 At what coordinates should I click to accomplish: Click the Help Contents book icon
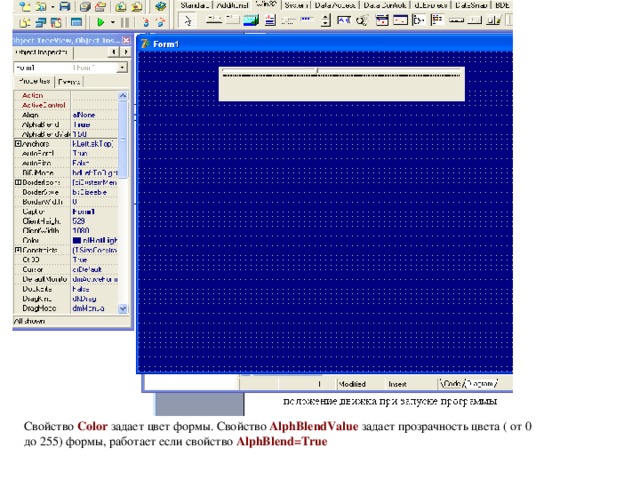160,6
